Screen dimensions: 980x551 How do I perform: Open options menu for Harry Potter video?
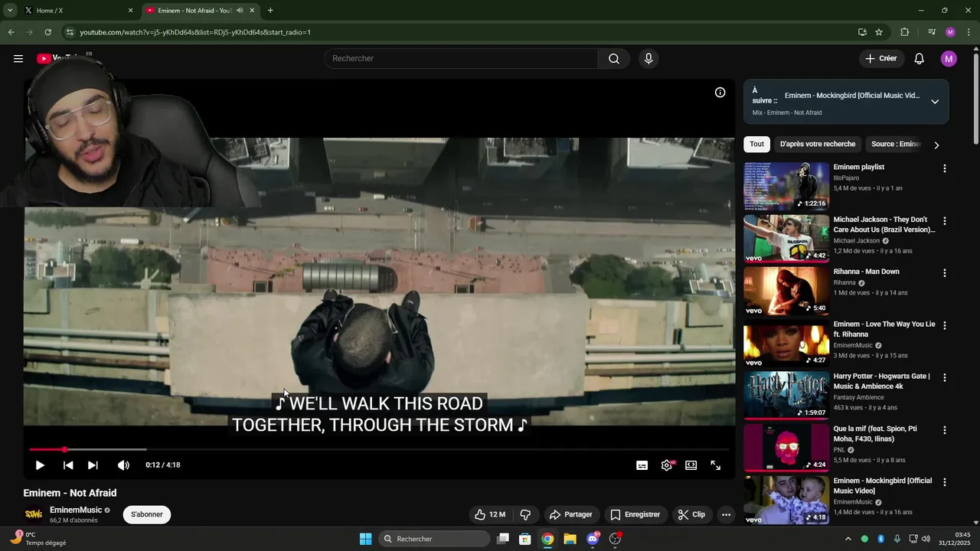tap(944, 377)
